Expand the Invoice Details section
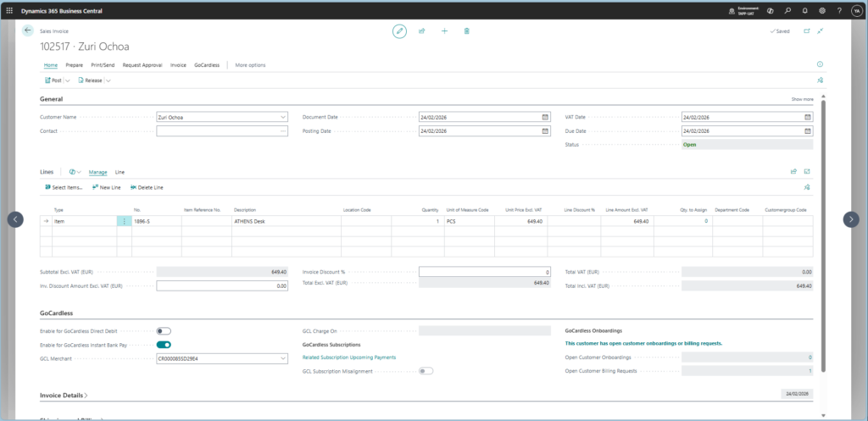Image resolution: width=868 pixels, height=421 pixels. 64,396
